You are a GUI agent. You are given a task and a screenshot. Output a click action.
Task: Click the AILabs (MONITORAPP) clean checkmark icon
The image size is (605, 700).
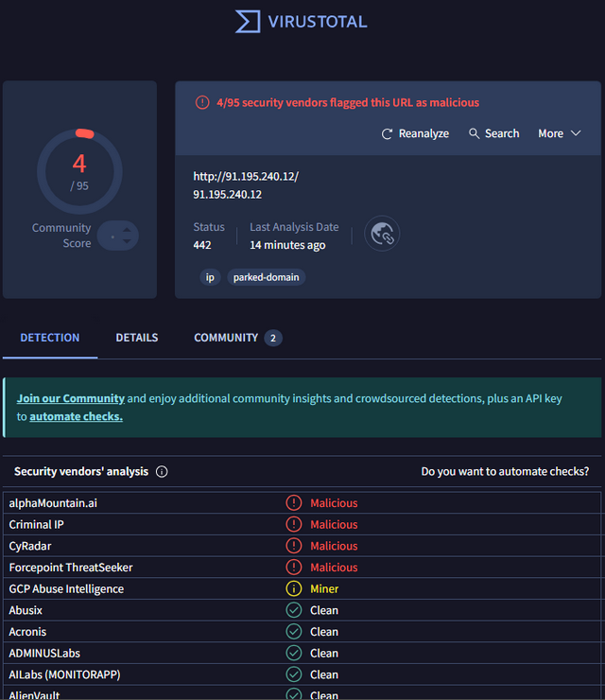click(x=294, y=674)
